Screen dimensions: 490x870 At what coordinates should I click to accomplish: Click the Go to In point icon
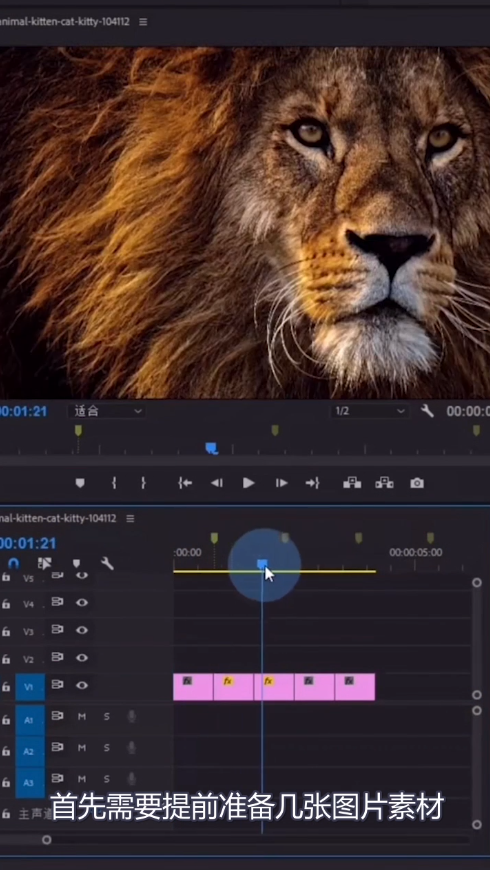pos(185,483)
